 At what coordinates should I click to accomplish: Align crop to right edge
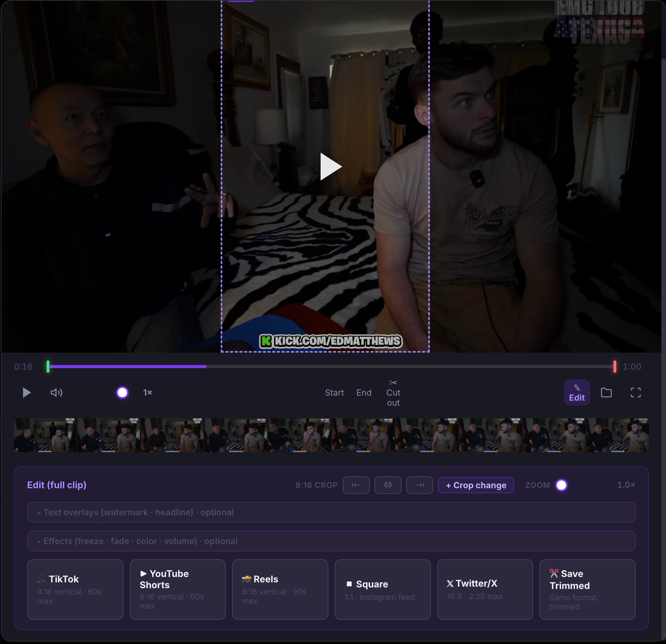419,485
